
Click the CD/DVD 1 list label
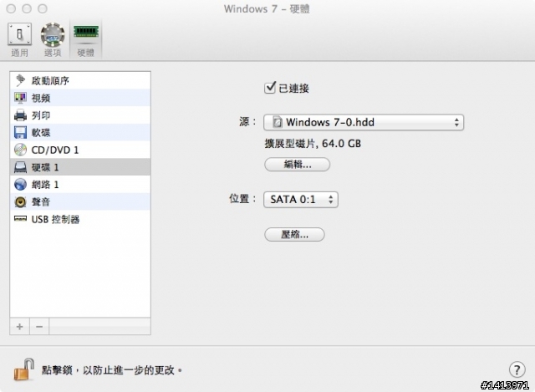click(55, 150)
